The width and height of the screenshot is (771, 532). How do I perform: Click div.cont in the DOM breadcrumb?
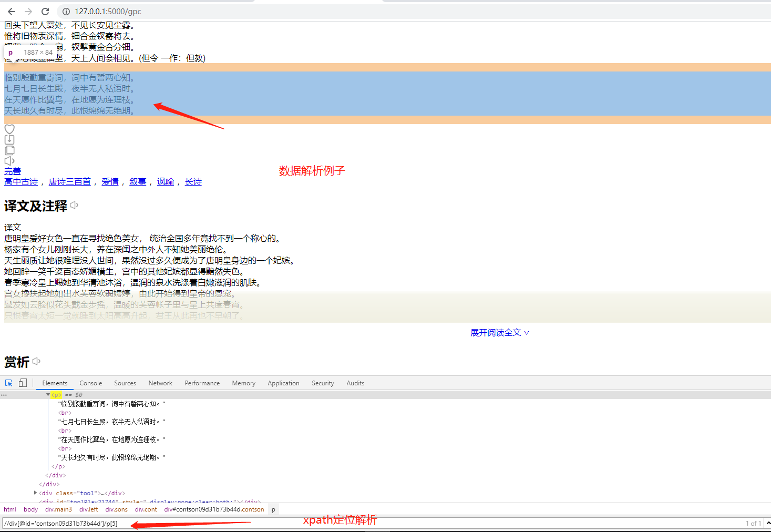tap(146, 509)
